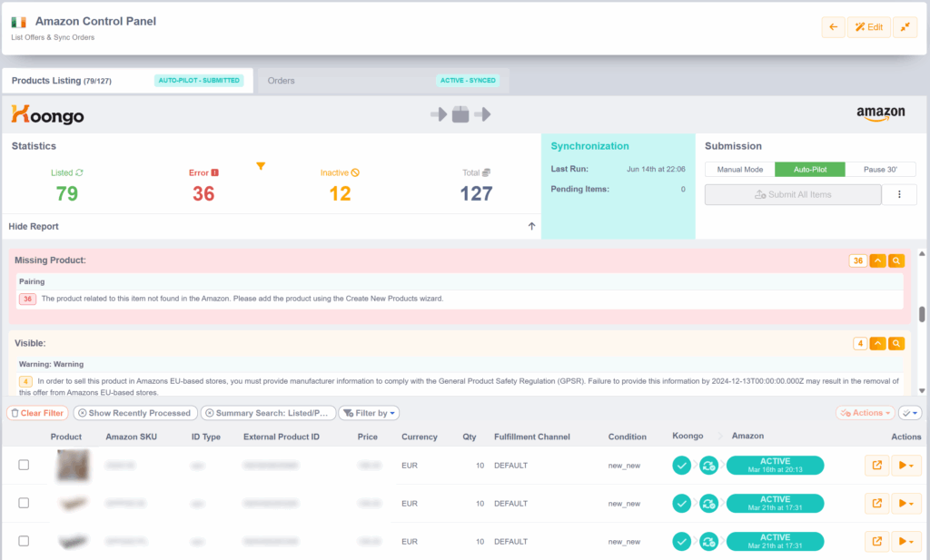Click the Price column header

[368, 437]
